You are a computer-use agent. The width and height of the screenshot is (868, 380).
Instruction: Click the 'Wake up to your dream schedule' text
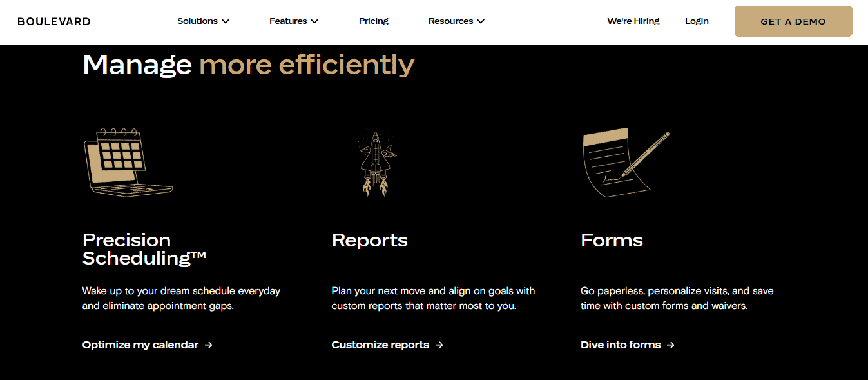pyautogui.click(x=181, y=298)
